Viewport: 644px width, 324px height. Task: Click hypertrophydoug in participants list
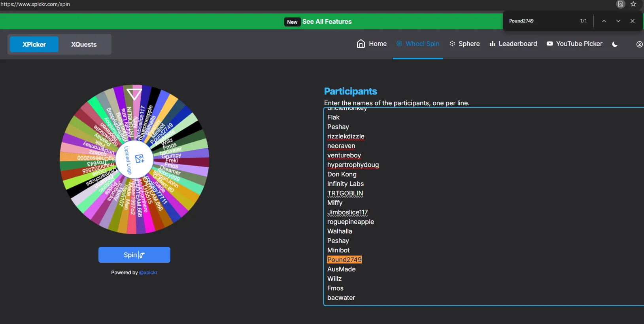(353, 165)
